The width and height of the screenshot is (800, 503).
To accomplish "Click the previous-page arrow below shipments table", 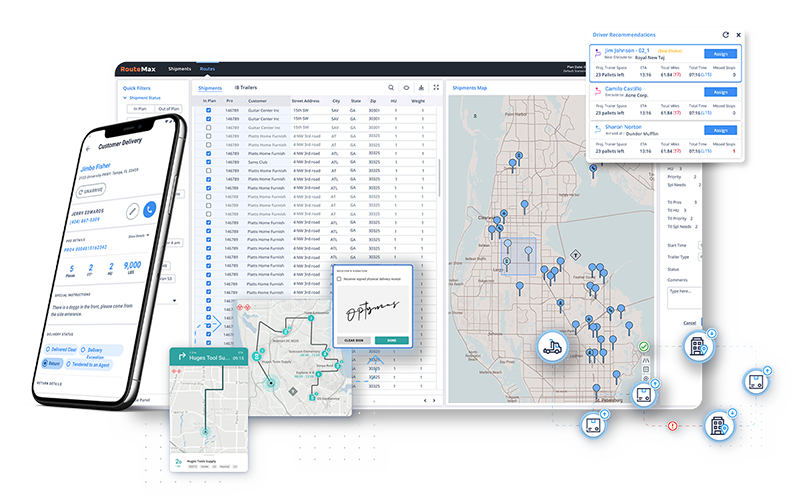I will (x=425, y=400).
